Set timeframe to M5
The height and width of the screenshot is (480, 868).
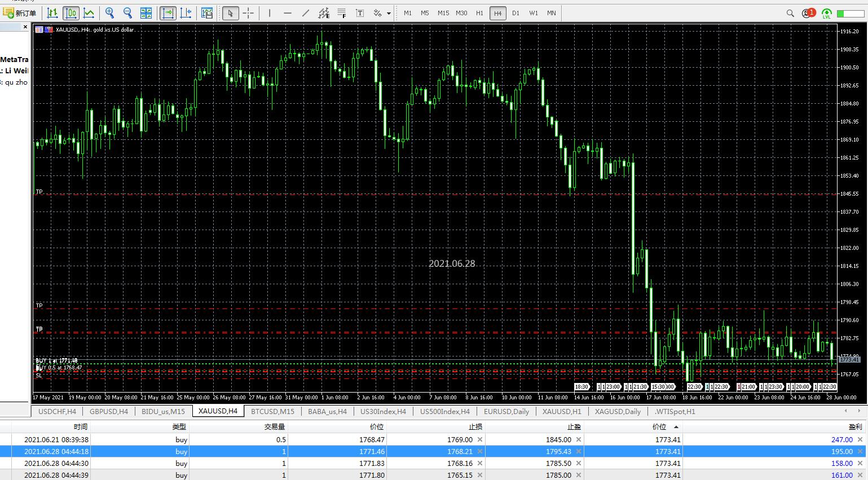425,13
